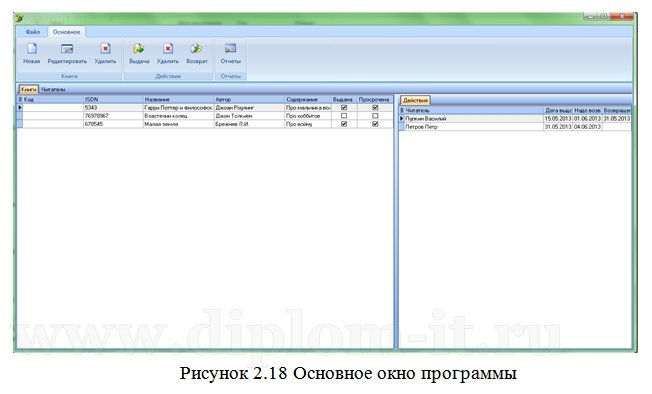
Task: Click the application icon in the title bar
Action: (20, 19)
